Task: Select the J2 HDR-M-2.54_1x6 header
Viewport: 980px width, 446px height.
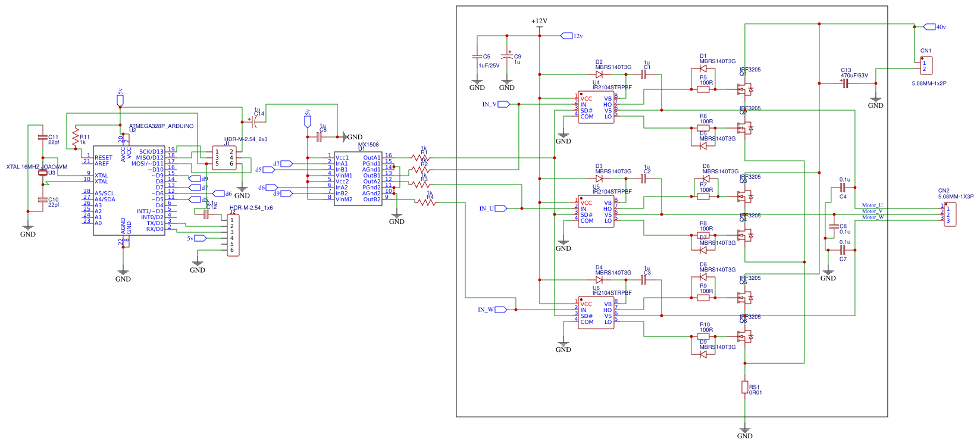Action: 233,235
